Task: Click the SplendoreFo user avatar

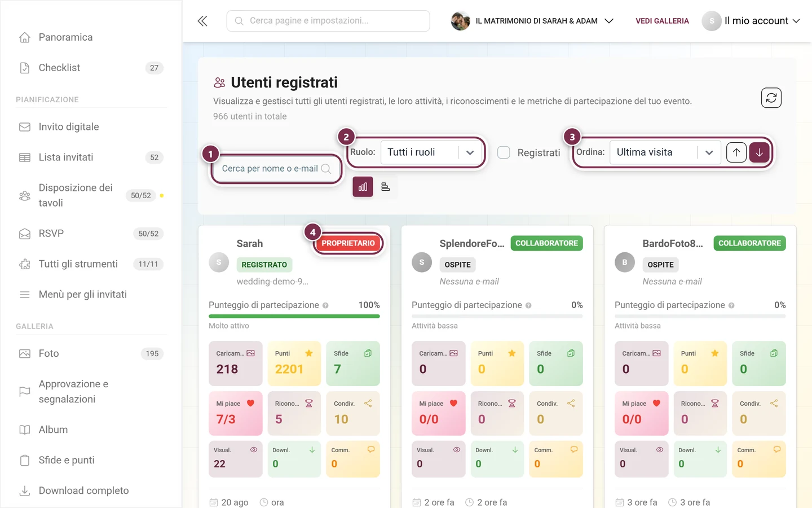Action: (422, 262)
